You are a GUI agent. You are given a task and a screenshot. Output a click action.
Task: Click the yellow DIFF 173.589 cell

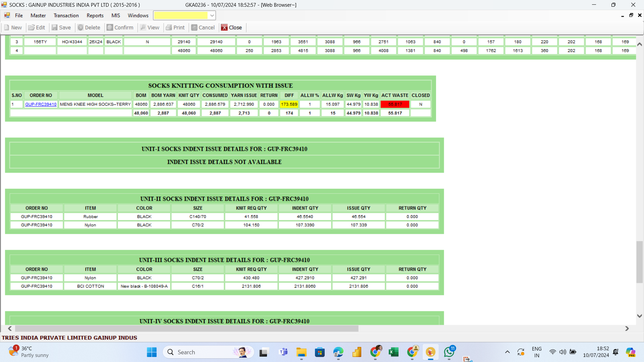pyautogui.click(x=289, y=104)
